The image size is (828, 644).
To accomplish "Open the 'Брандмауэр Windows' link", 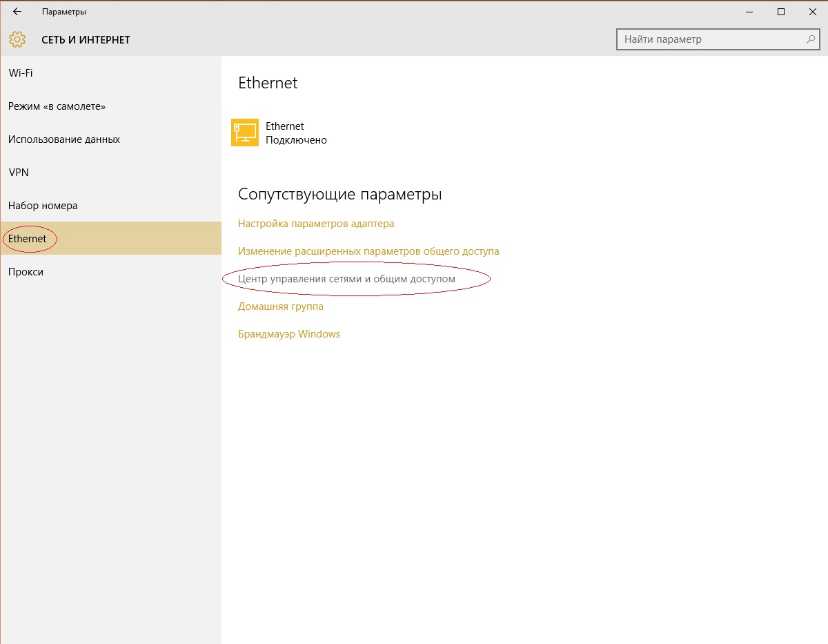I will [289, 334].
